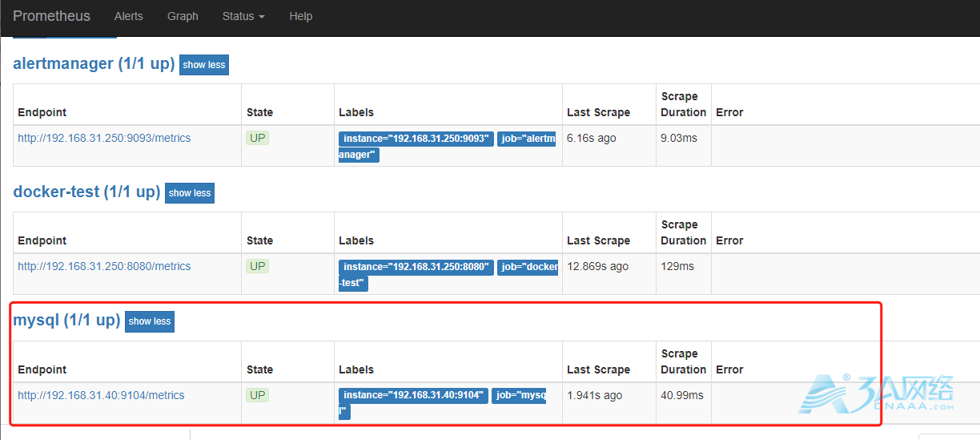Click the 129ms scrape duration value
This screenshot has width=980, height=440.
tap(677, 266)
